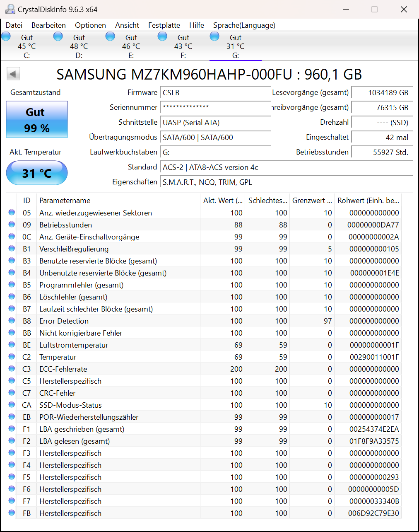419x532 pixels.
Task: Click status orb for POR-Wiederherstellungszähler row
Action: point(12,417)
